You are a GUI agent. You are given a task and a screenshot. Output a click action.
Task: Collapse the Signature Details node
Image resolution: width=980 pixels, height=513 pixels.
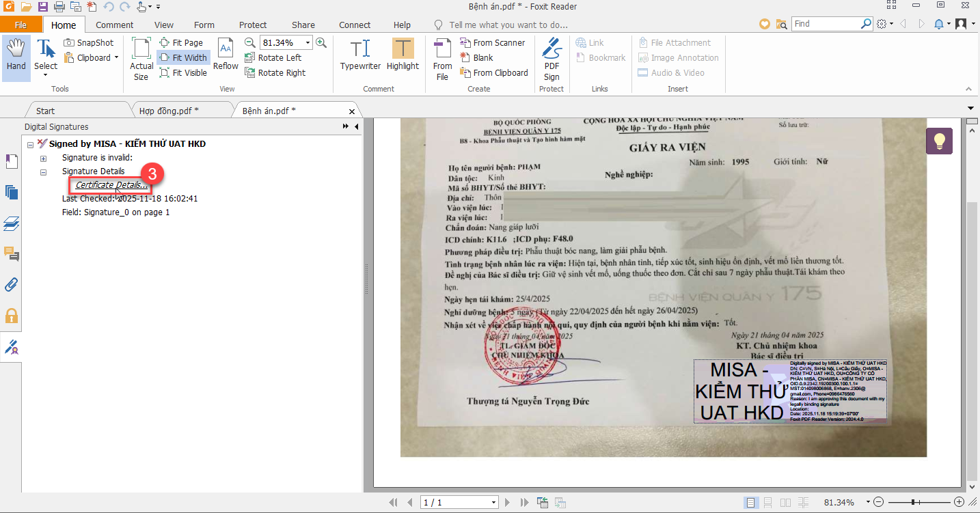click(x=43, y=171)
